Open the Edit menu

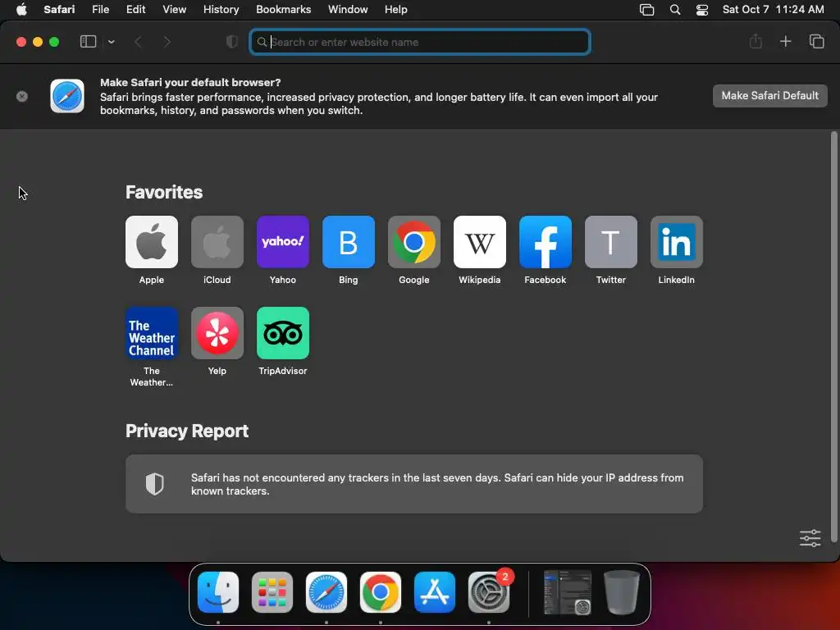(135, 10)
